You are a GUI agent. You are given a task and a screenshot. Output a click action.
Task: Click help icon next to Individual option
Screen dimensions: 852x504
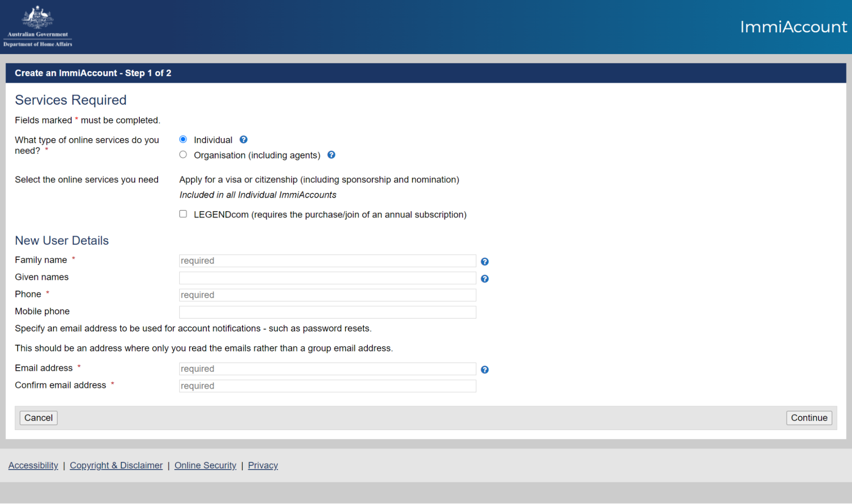[243, 140]
